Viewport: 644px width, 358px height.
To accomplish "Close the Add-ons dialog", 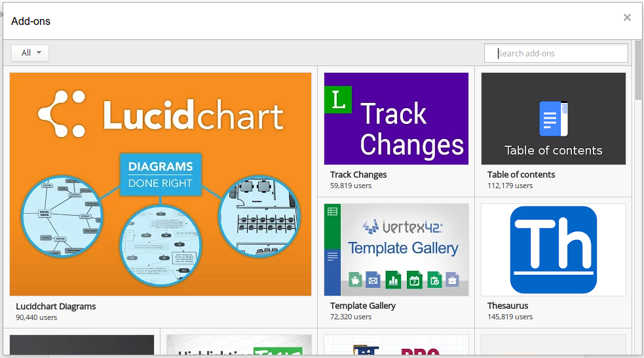I will (627, 17).
